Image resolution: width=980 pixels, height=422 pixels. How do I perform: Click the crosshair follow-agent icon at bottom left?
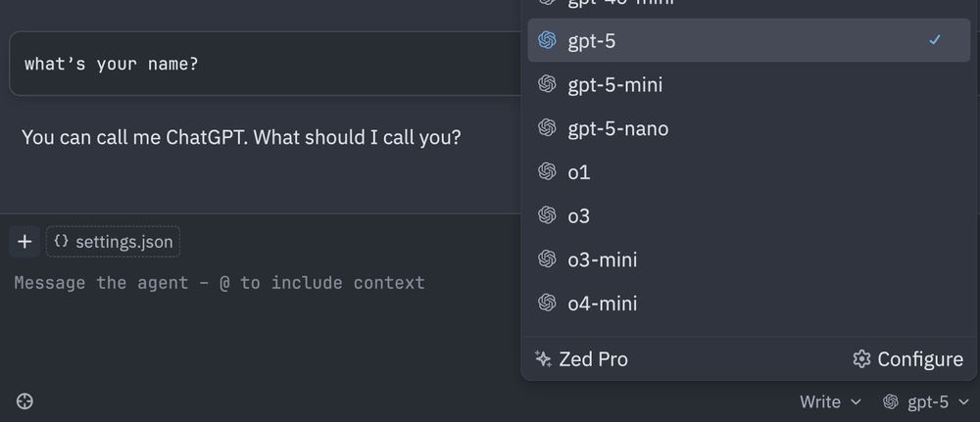pyautogui.click(x=24, y=401)
